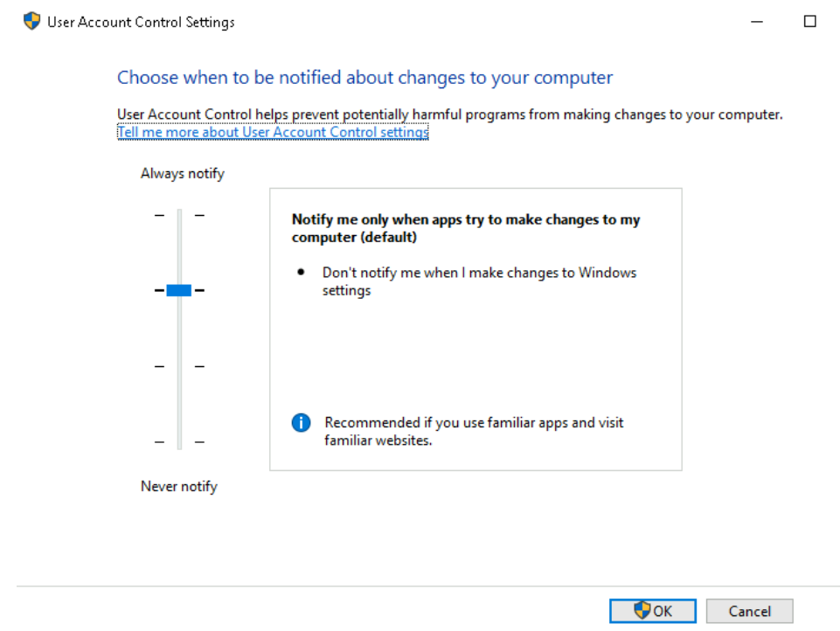Maximize the User Account Control window

809,22
